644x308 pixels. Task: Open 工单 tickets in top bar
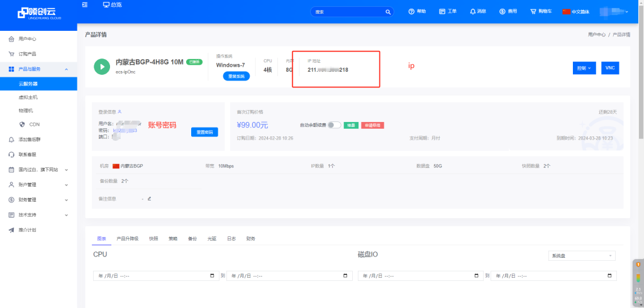tap(448, 11)
